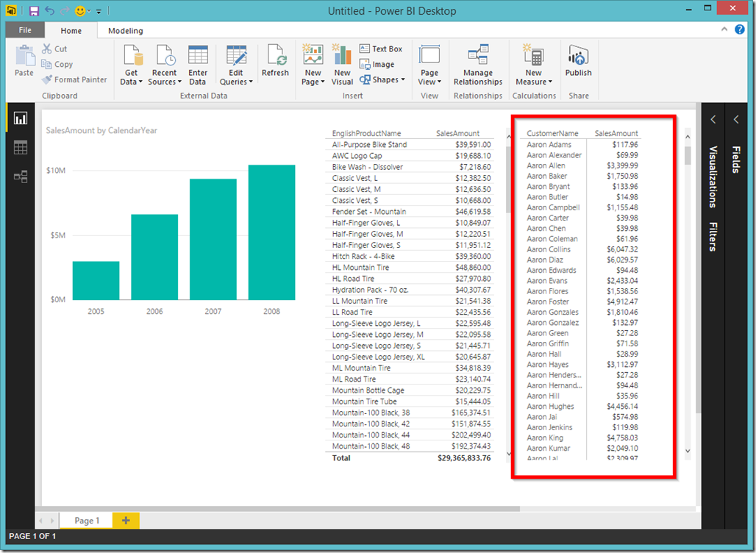
Task: Open the File menu tab
Action: [25, 30]
